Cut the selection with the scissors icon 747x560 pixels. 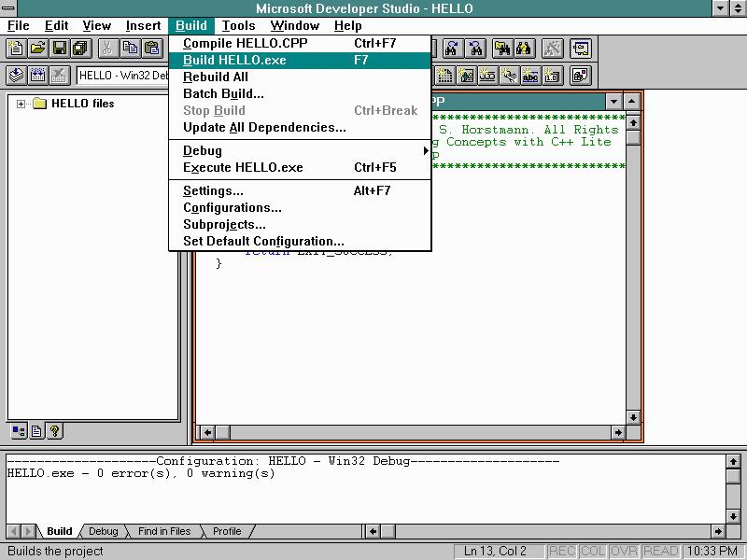[x=107, y=48]
